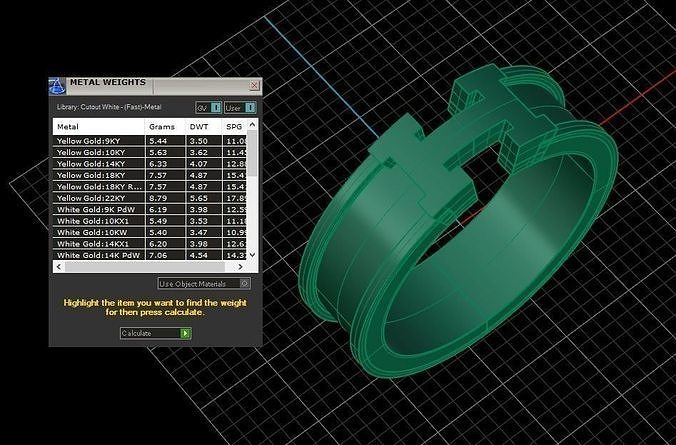Sort by the Metal column header

click(99, 127)
